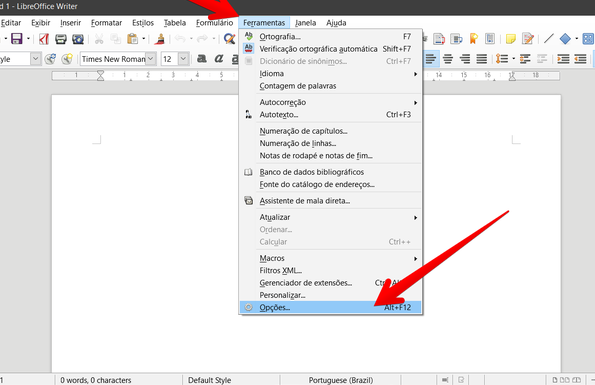
Task: Choose Personalizar... menu entry
Action: [x=331, y=295]
